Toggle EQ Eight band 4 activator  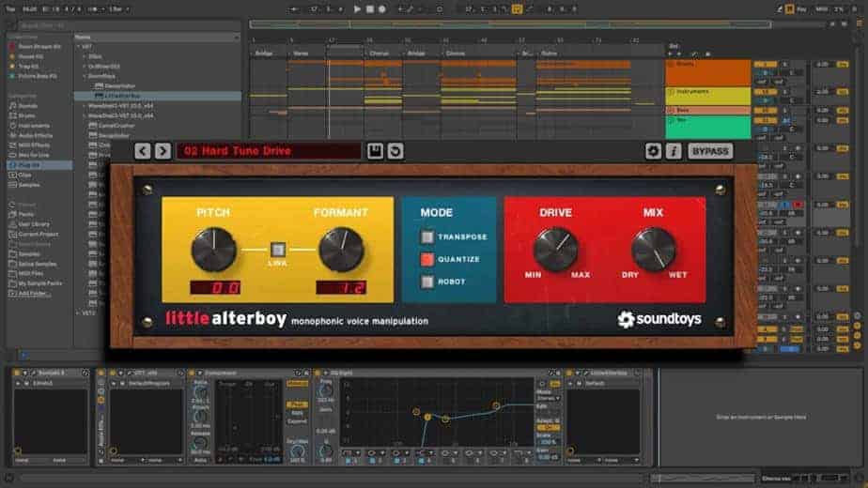pos(421,461)
